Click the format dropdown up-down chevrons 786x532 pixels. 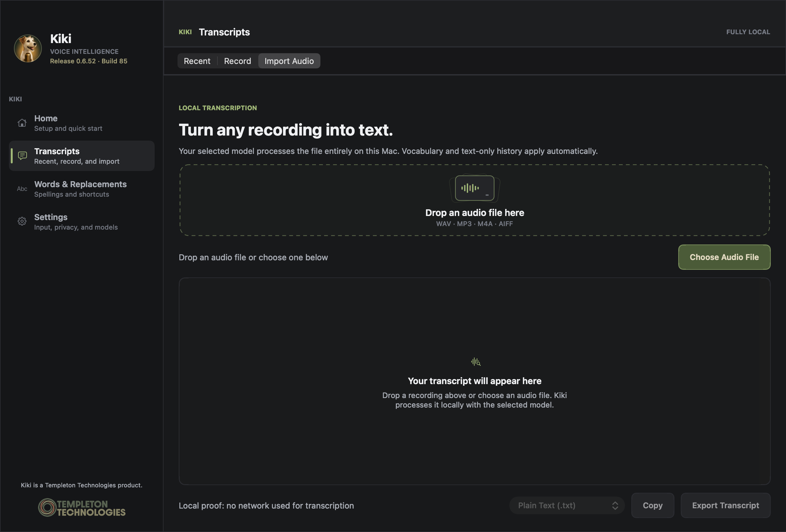[615, 506]
